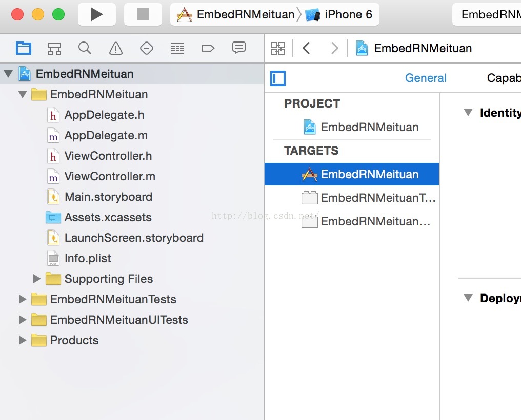Open the Breakpoint navigator
The height and width of the screenshot is (420, 521).
click(x=208, y=49)
